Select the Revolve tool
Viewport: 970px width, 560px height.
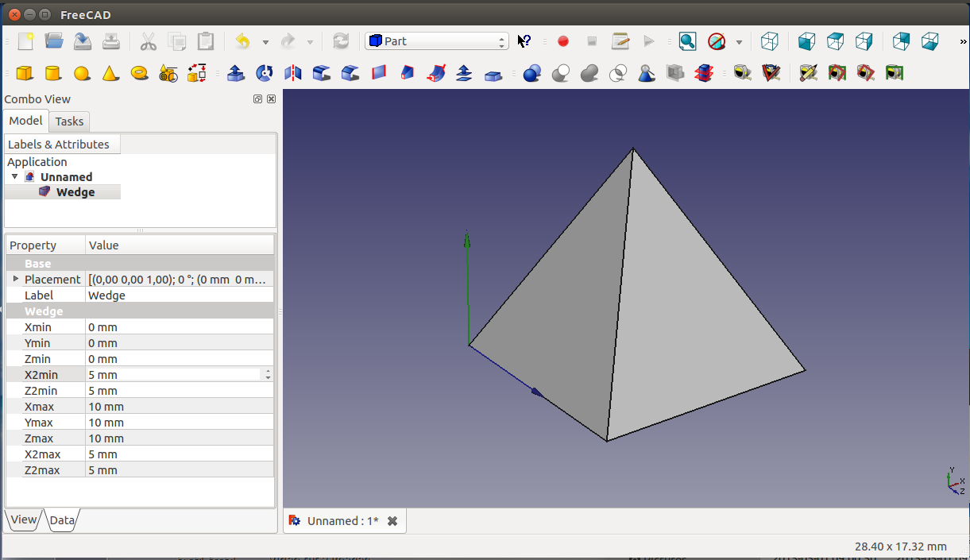pos(265,74)
